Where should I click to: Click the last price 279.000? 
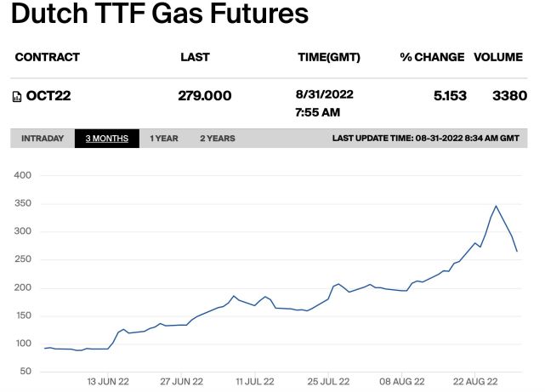point(205,96)
